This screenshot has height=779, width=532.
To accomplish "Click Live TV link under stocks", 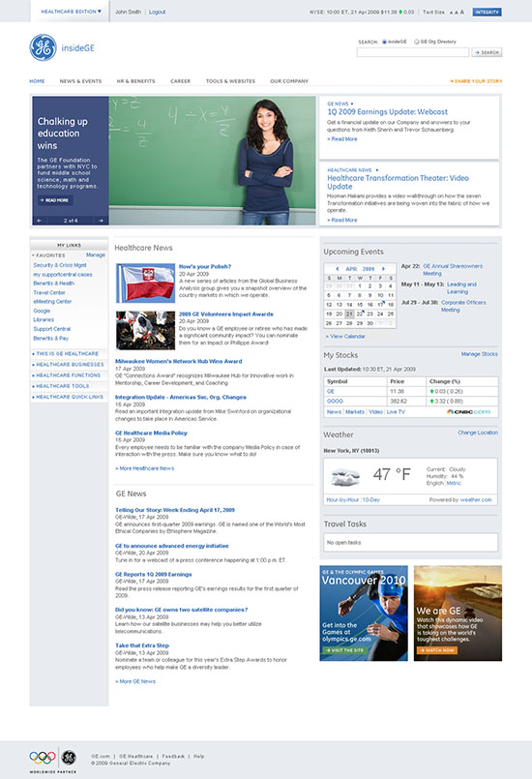I will click(396, 412).
